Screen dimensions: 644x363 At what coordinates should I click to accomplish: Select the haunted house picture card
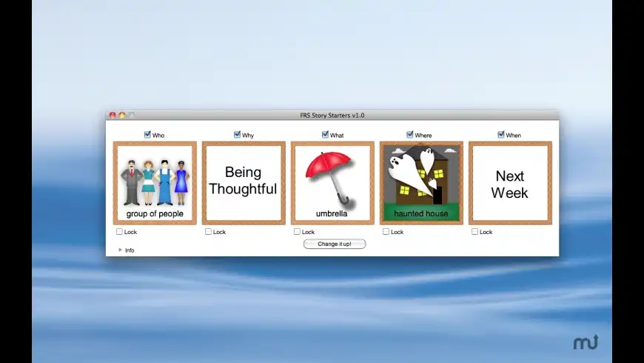(x=421, y=183)
